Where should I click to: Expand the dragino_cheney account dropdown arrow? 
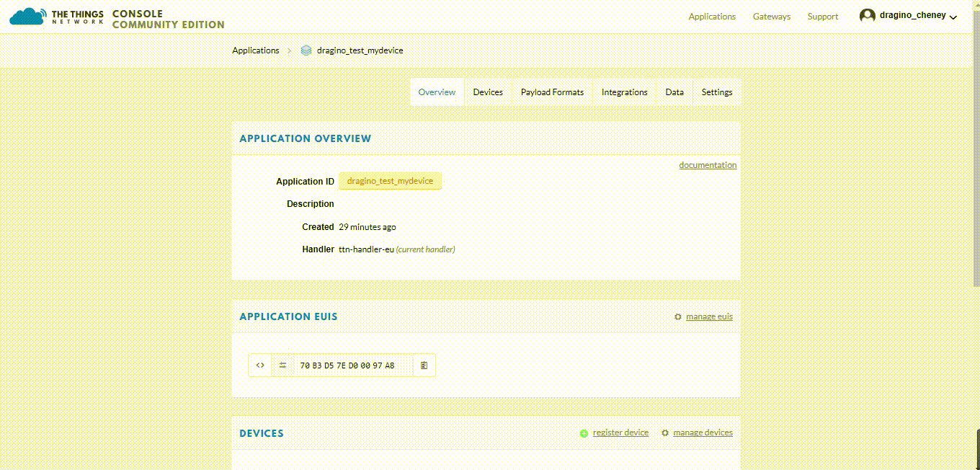coord(953,17)
